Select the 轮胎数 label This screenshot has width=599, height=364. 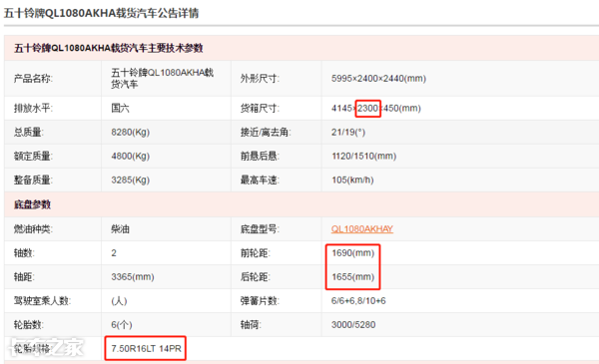pos(29,325)
